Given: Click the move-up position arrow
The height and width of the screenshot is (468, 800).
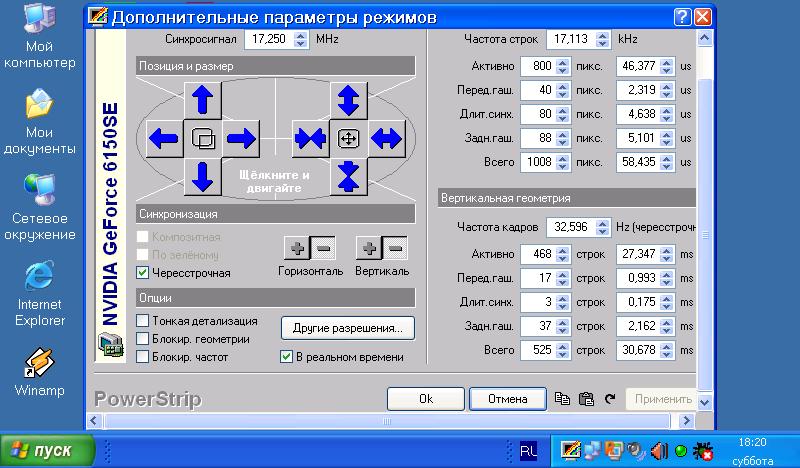Looking at the screenshot, I should [203, 100].
